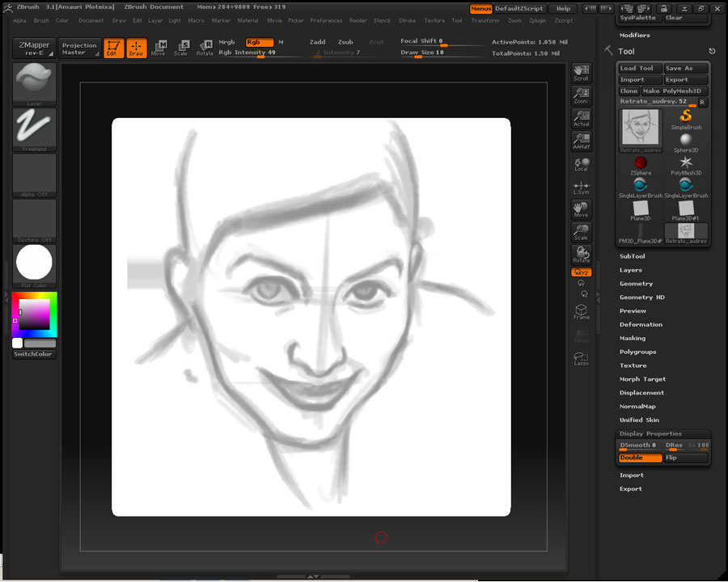728x582 pixels.
Task: Open the Stroke menu
Action: click(x=407, y=20)
